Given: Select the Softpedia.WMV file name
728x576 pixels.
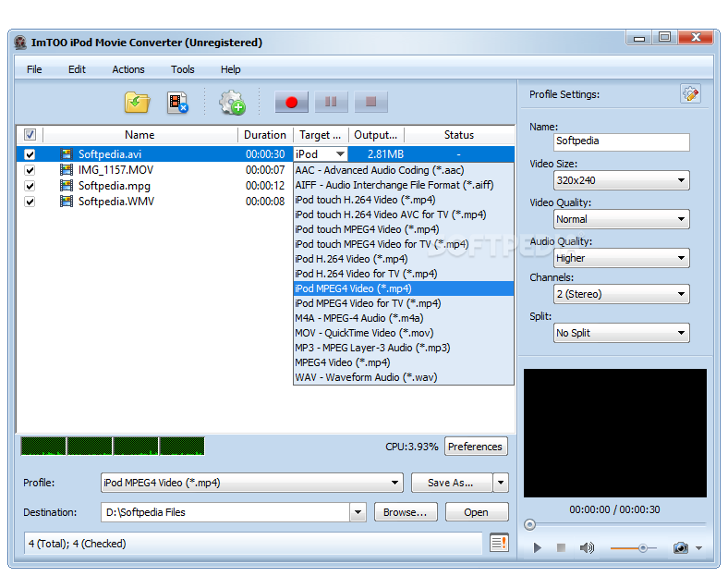Looking at the screenshot, I should pyautogui.click(x=116, y=202).
